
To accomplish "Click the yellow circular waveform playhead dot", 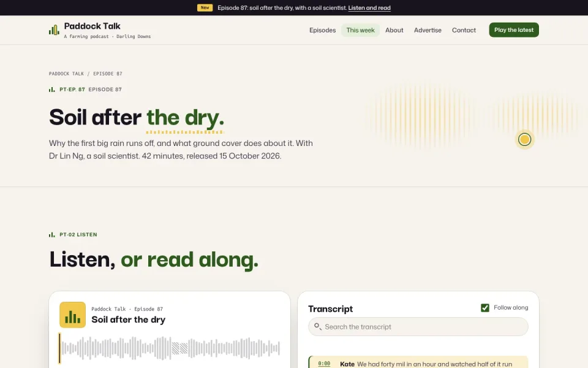I will pos(524,139).
